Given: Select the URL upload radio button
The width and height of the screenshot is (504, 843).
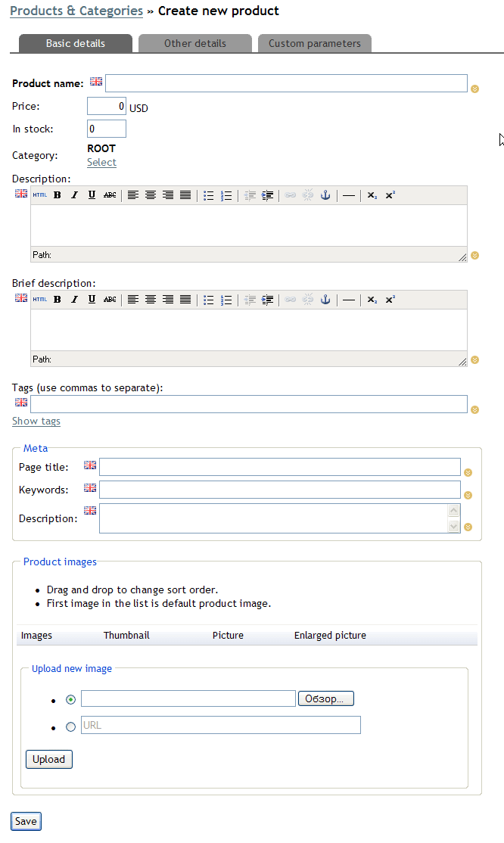Looking at the screenshot, I should (x=71, y=726).
